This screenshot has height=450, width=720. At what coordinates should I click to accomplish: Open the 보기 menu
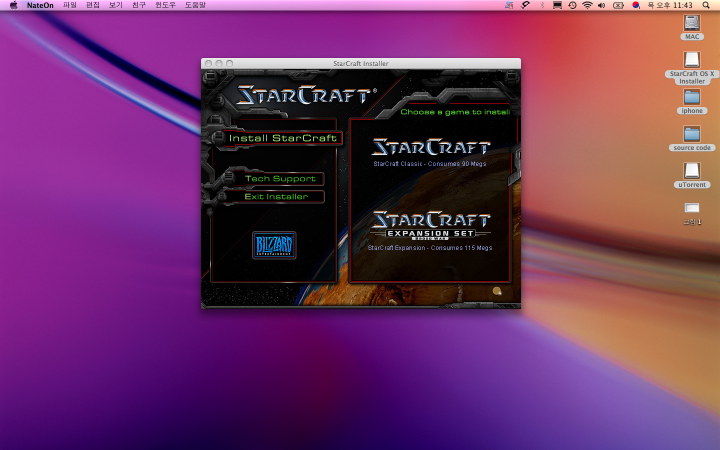point(116,5)
